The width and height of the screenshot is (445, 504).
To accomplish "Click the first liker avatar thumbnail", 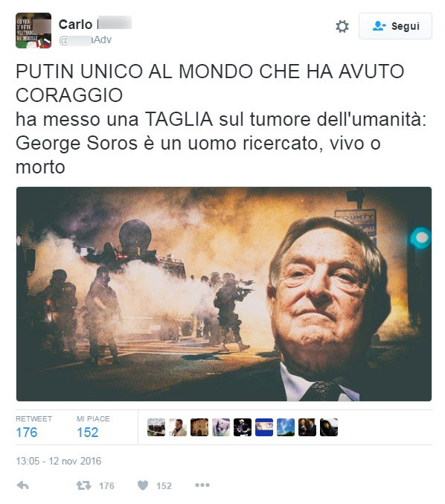I will point(156,427).
